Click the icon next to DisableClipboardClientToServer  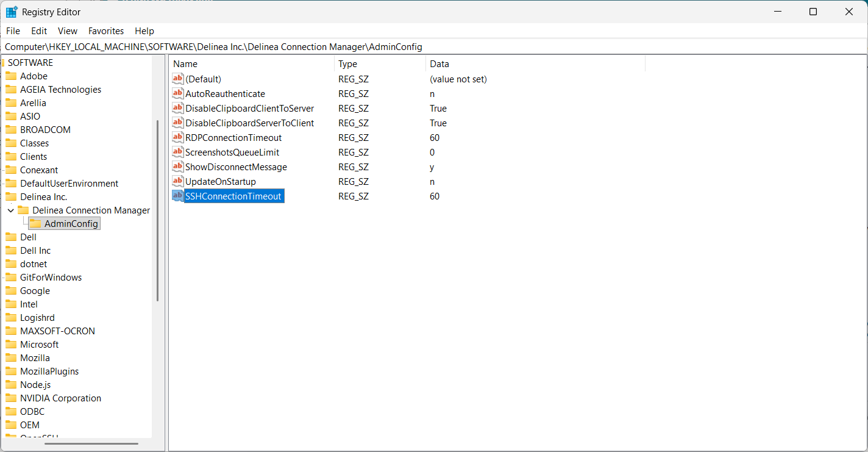(178, 108)
